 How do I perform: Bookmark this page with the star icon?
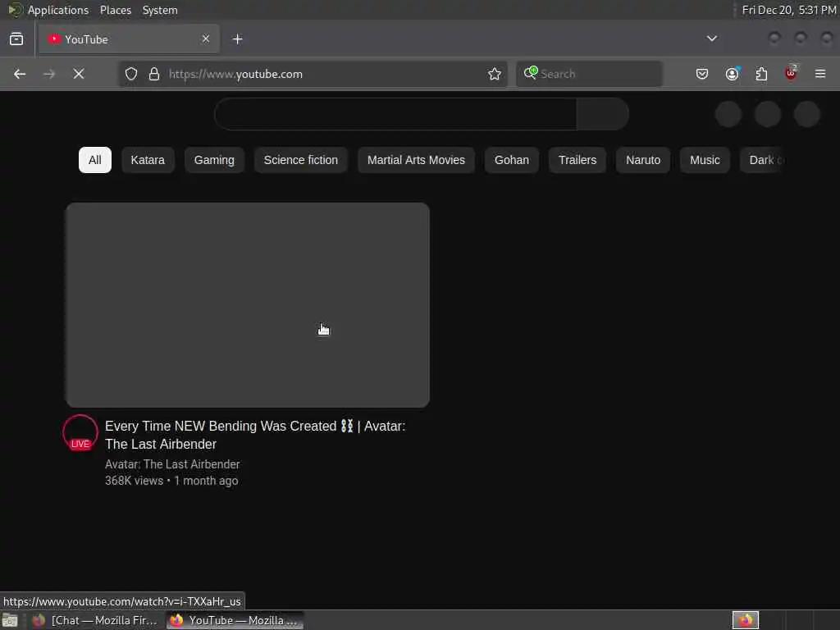click(x=495, y=74)
